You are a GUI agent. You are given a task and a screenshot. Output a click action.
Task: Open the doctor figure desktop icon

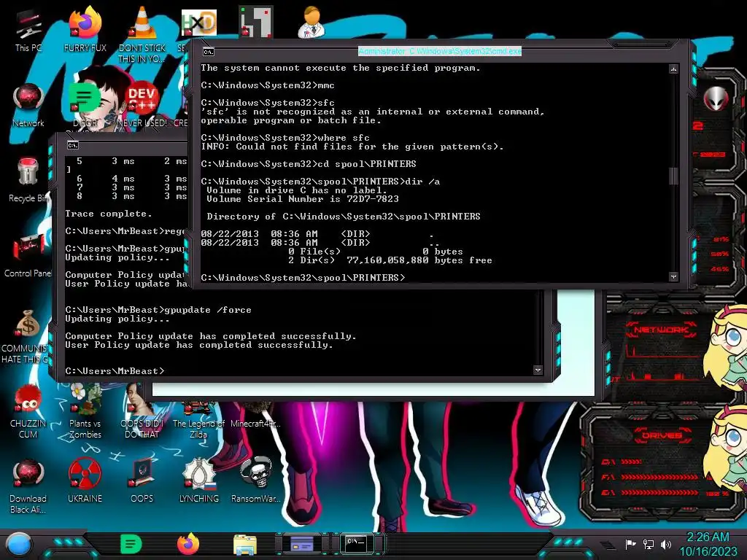pyautogui.click(x=311, y=22)
